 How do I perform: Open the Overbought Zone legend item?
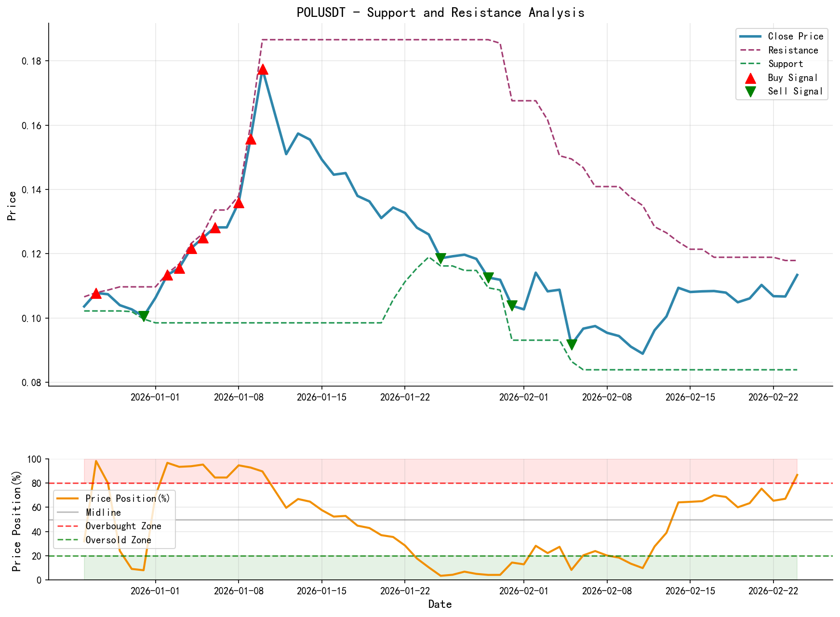pyautogui.click(x=123, y=526)
